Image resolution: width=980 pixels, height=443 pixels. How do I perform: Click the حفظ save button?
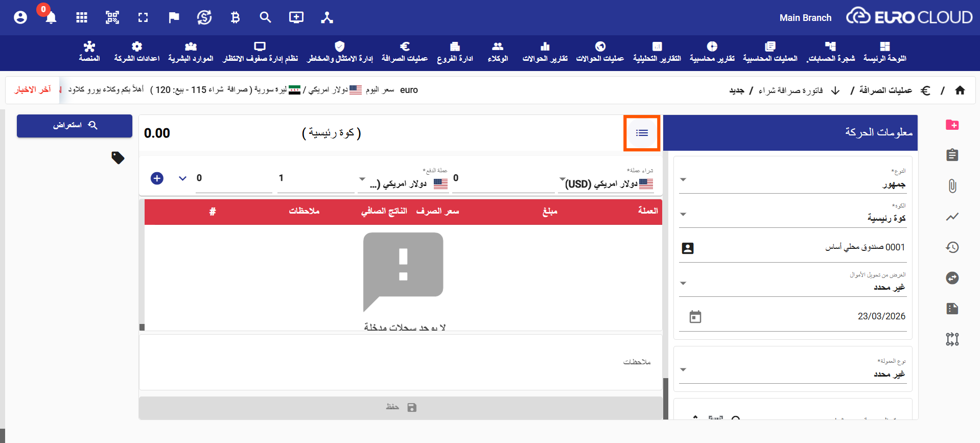point(401,407)
